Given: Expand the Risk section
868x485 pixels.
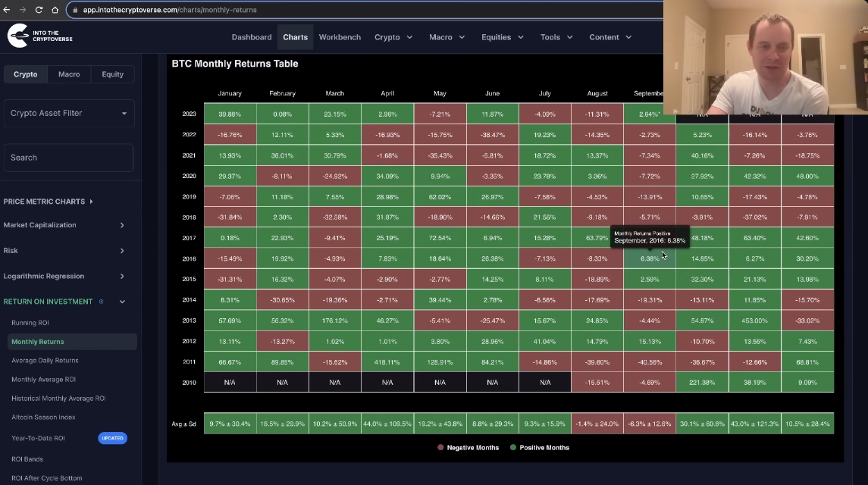Looking at the screenshot, I should click(x=64, y=250).
